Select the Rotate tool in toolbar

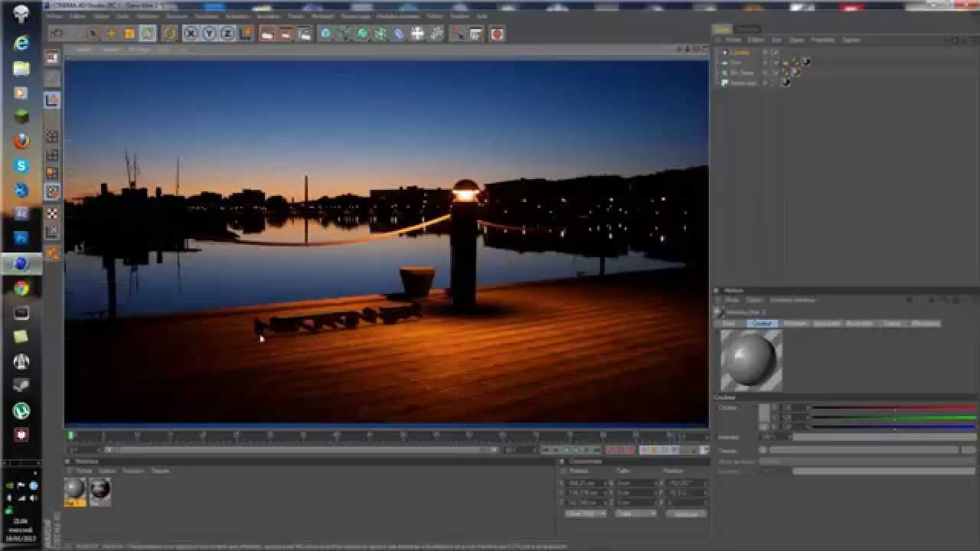148,34
